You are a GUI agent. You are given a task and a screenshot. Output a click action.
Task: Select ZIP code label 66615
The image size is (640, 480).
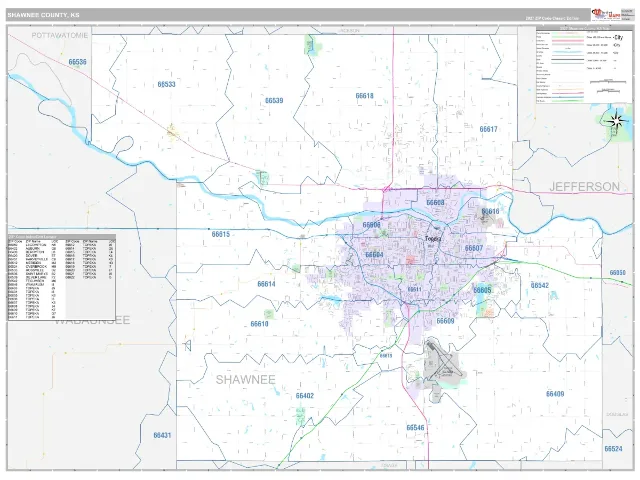point(221,235)
